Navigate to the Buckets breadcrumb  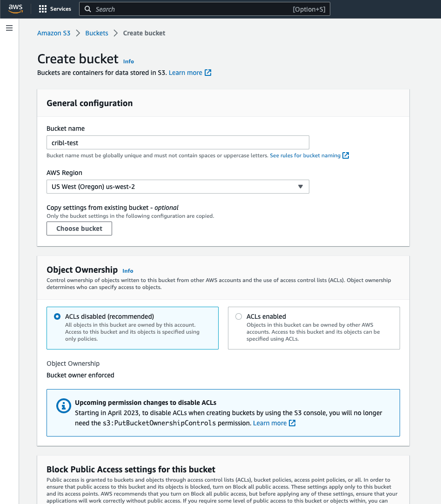(97, 33)
